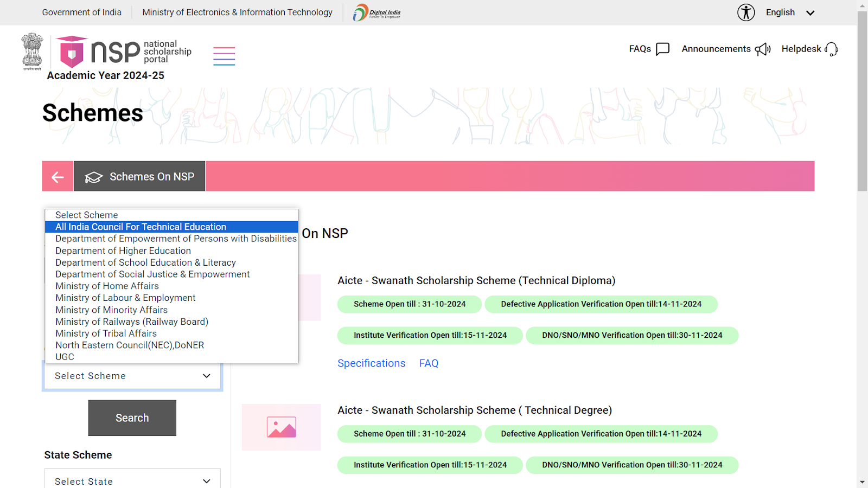Select North Eastern Council(NEC),DoNER option
The image size is (868, 488).
[171, 345]
